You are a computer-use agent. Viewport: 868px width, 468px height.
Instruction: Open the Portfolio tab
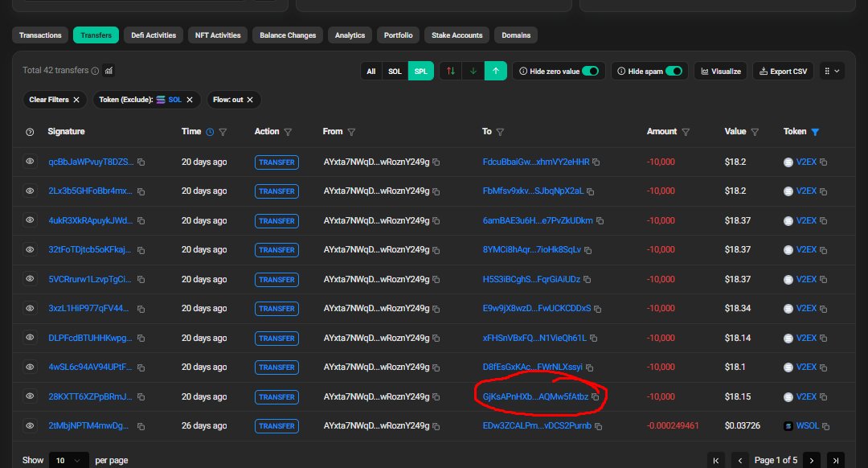coord(398,35)
